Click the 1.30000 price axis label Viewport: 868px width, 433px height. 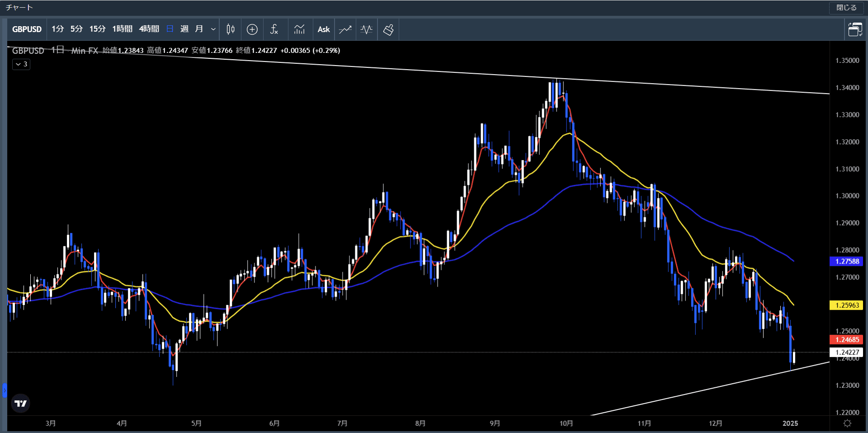pos(847,196)
